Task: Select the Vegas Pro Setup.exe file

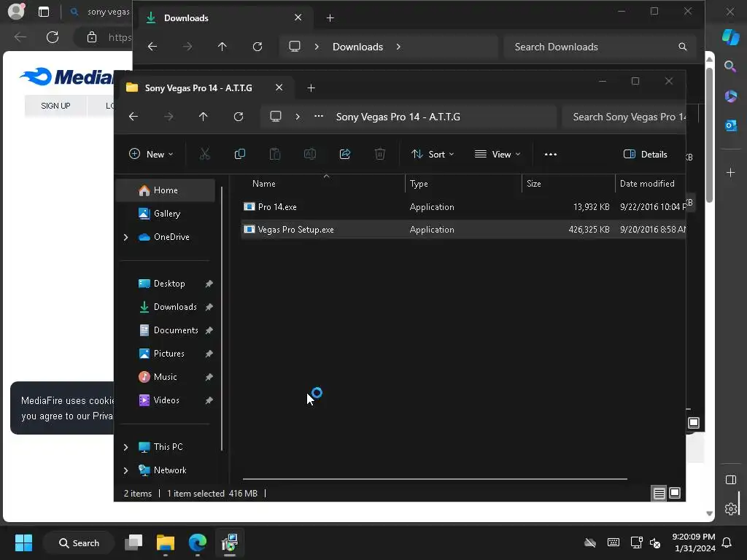Action: [x=463, y=230]
